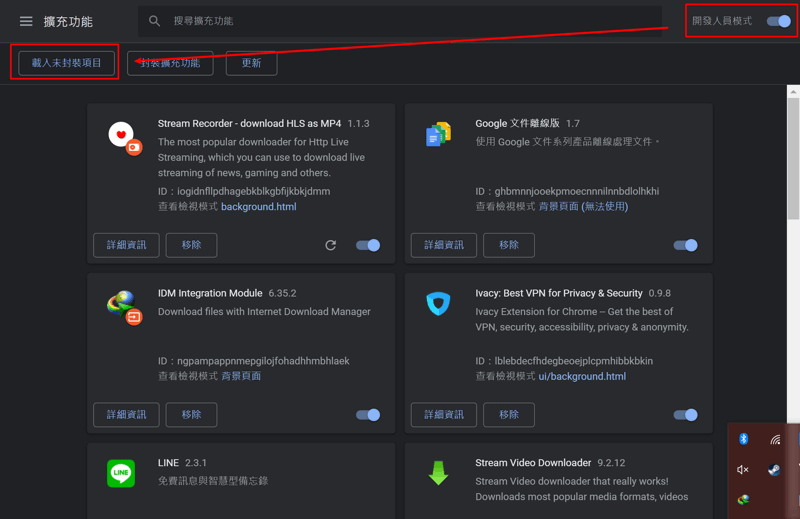The image size is (800, 519).
Task: Click the Ivacy extension ID text
Action: tap(564, 361)
